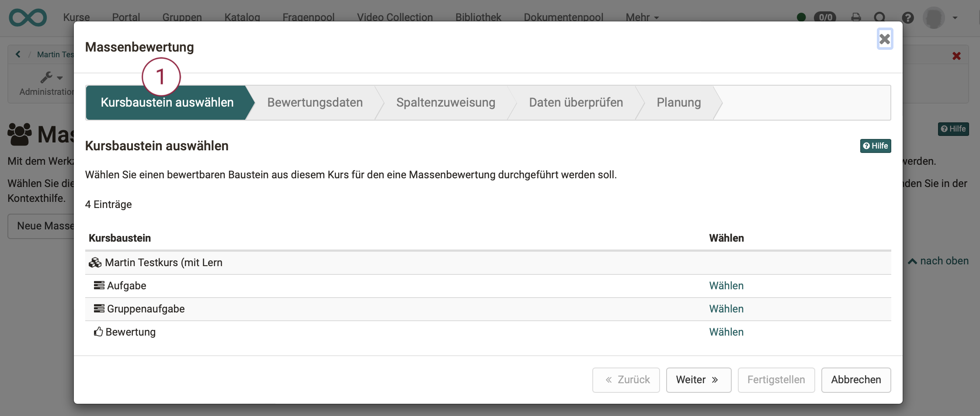Click the 4 Einträge entry count text

(x=108, y=205)
